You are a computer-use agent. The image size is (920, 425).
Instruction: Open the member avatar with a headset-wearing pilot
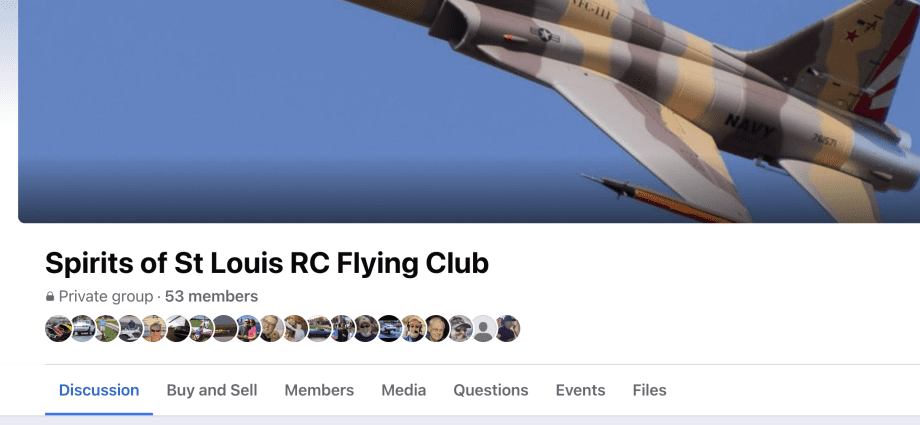[x=413, y=328]
